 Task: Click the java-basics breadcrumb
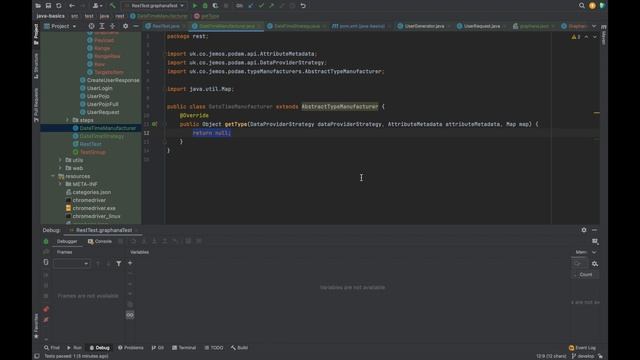pos(50,16)
